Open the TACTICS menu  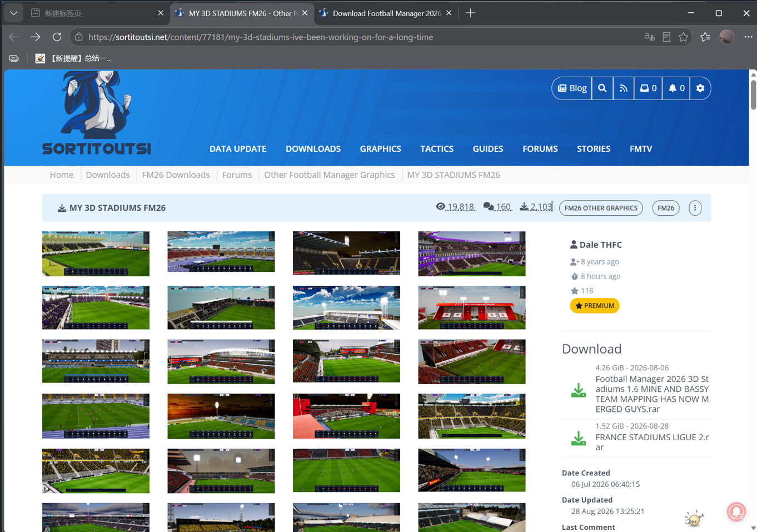coord(437,149)
